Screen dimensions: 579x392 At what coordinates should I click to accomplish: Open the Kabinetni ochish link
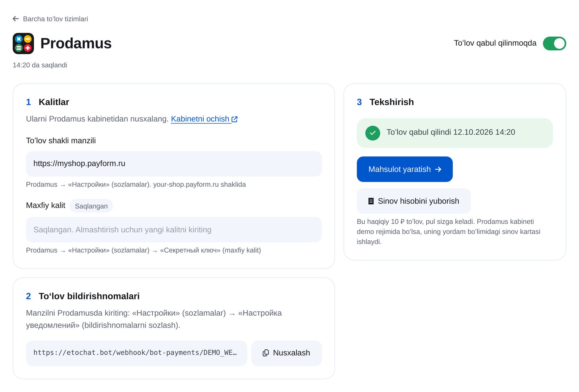click(204, 119)
